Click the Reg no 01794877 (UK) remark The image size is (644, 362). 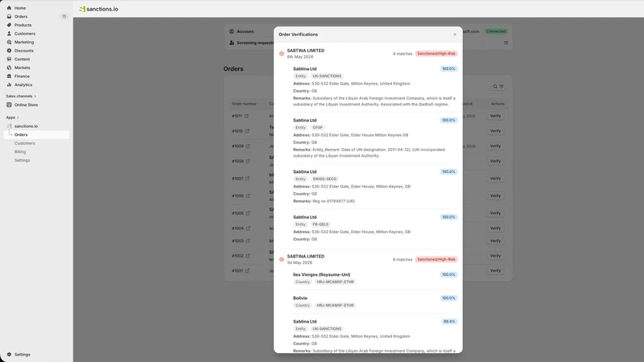(x=333, y=201)
